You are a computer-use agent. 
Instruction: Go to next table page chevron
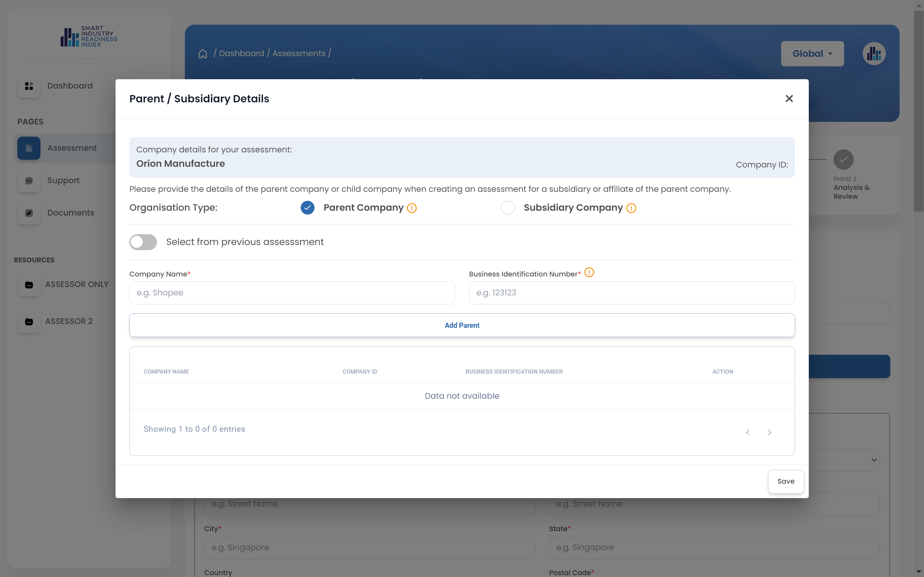point(769,432)
